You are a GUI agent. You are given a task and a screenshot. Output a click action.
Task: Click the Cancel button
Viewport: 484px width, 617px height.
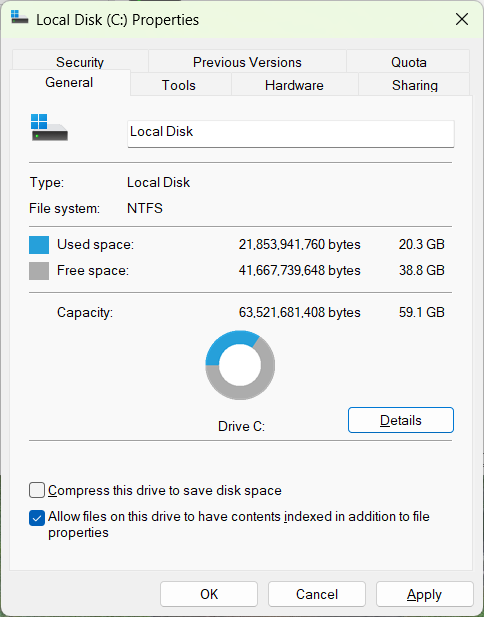(x=317, y=594)
